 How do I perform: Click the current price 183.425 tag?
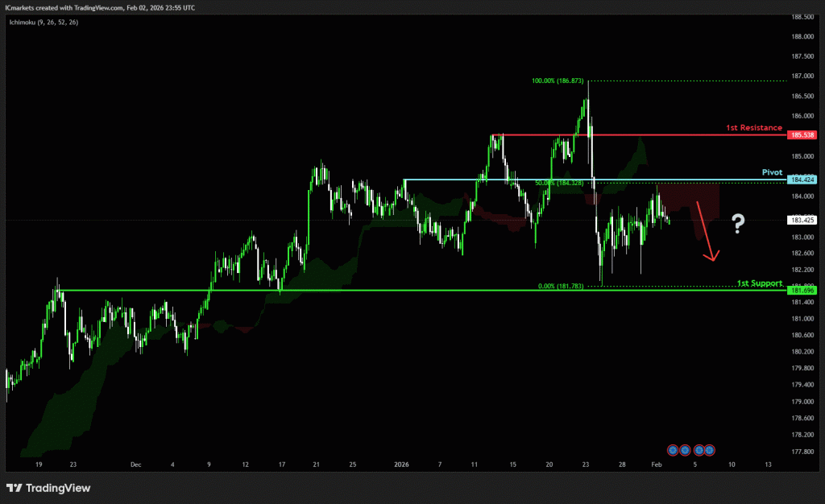coord(803,220)
